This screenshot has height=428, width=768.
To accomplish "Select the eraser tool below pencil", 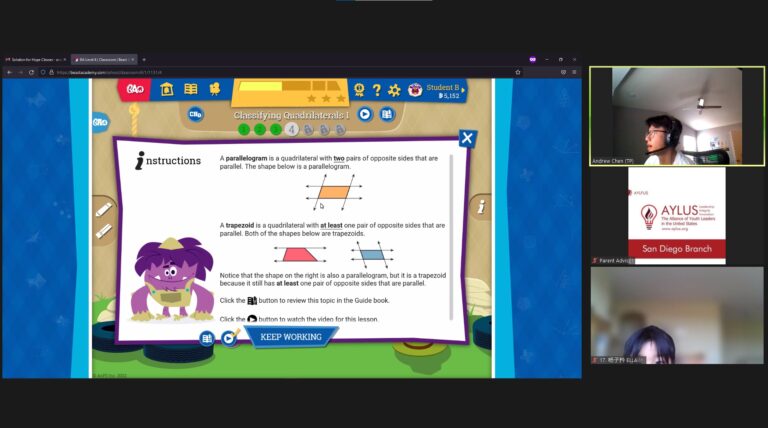I will 103,231.
